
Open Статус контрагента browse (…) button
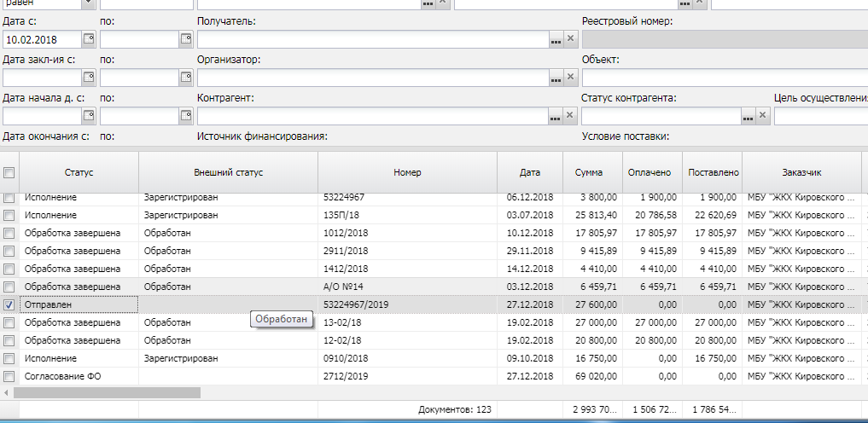point(749,116)
